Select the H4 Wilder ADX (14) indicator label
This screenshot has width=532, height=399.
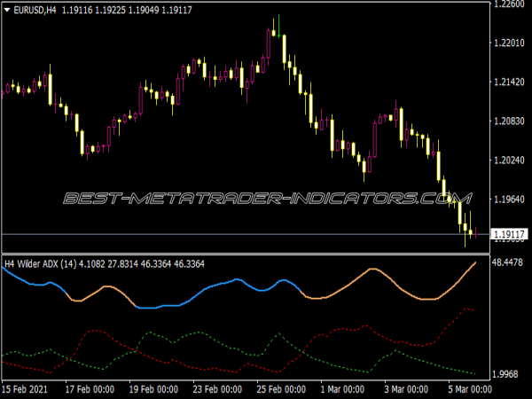point(41,264)
